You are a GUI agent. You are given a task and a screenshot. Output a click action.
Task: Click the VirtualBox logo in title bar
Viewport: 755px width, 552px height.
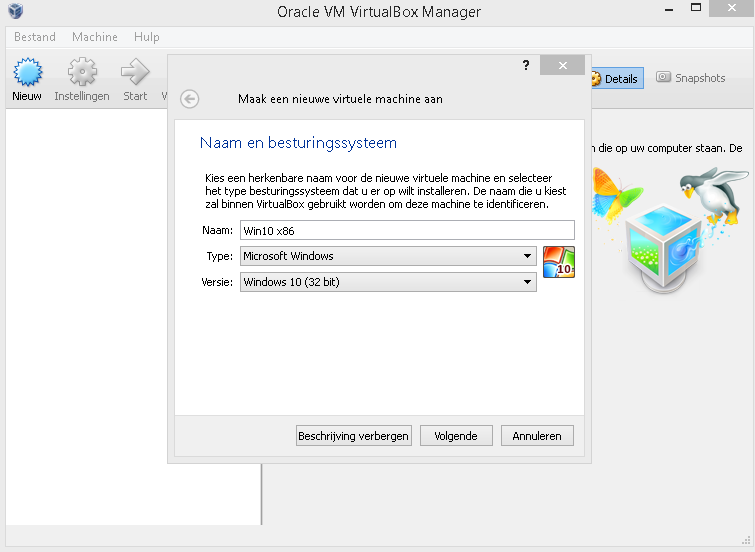pos(14,12)
